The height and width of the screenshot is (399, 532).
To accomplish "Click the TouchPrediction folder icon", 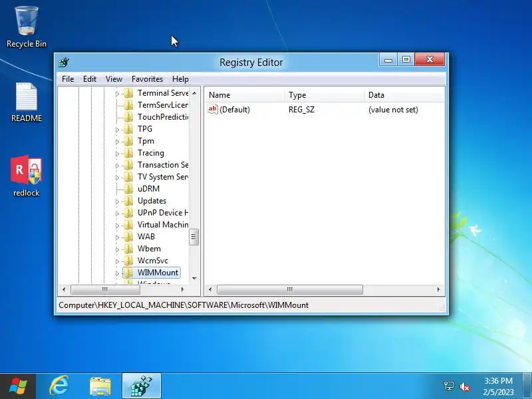I will [128, 117].
